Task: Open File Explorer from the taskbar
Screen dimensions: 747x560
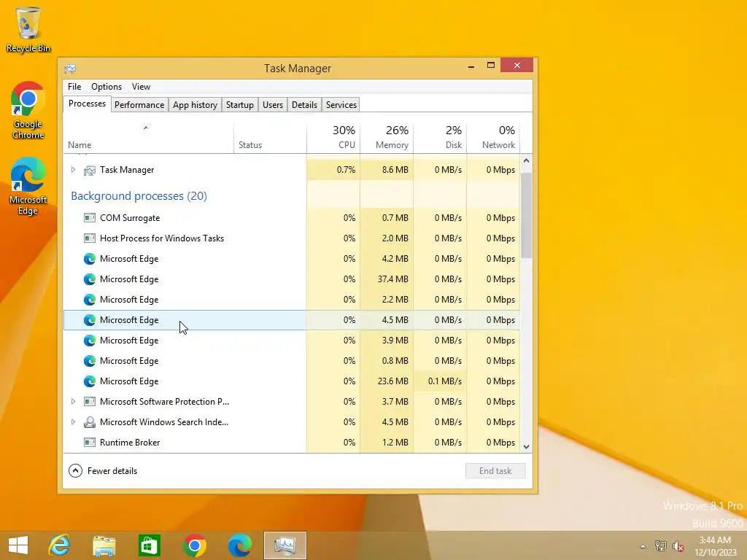Action: (104, 545)
